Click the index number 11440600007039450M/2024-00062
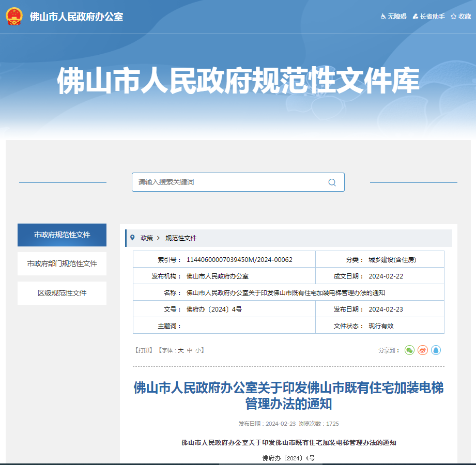 point(239,260)
